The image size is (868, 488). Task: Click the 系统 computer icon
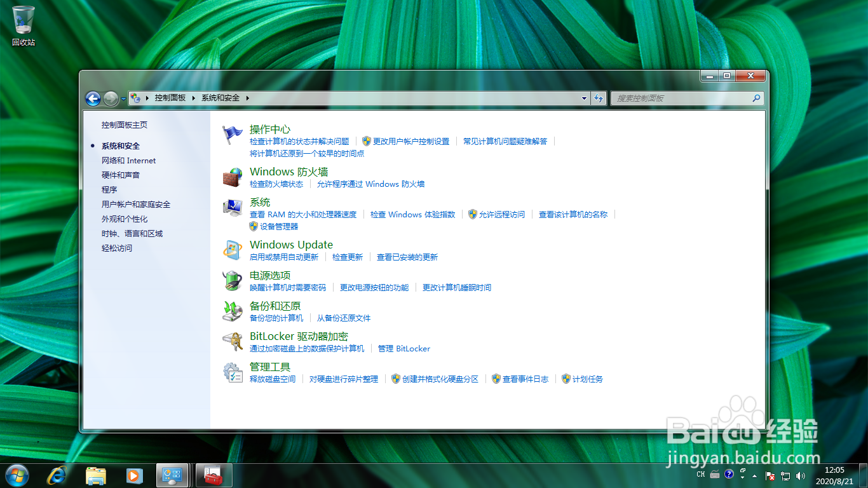tap(233, 208)
